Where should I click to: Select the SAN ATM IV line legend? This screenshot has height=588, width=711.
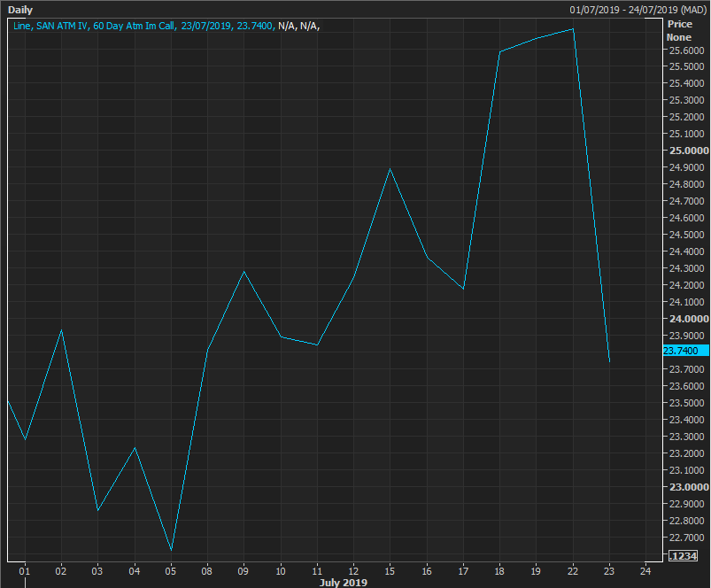(142, 26)
